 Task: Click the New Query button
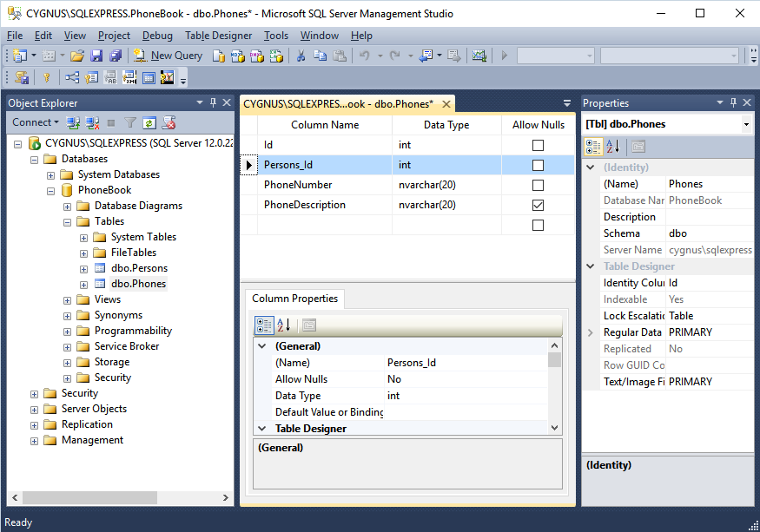pos(169,56)
